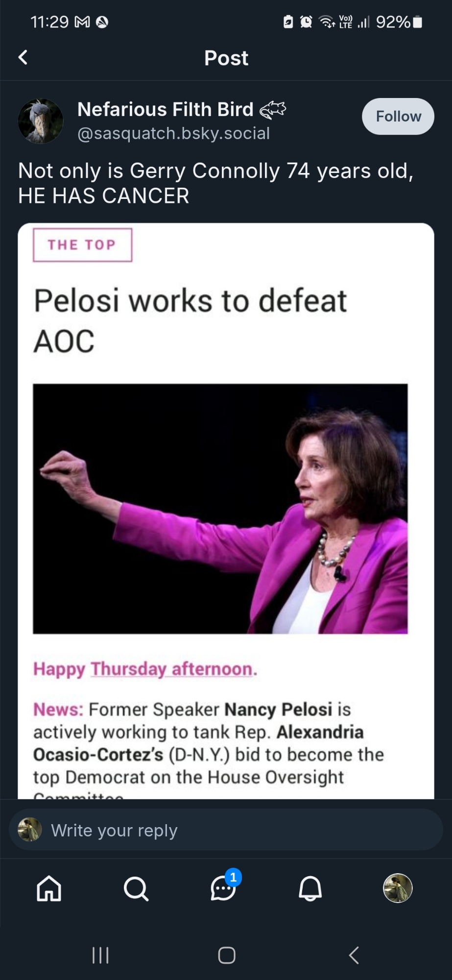Tap the poster's shoebill avatar
Screen dimensions: 452x980
41,121
